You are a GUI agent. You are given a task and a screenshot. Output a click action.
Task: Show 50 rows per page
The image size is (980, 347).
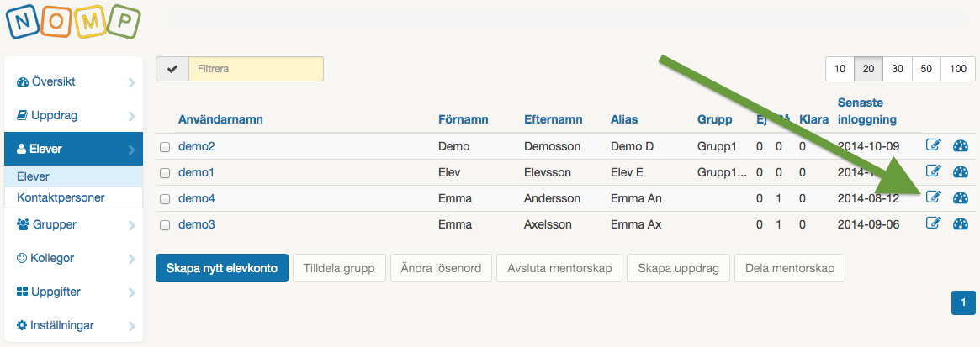pyautogui.click(x=926, y=69)
